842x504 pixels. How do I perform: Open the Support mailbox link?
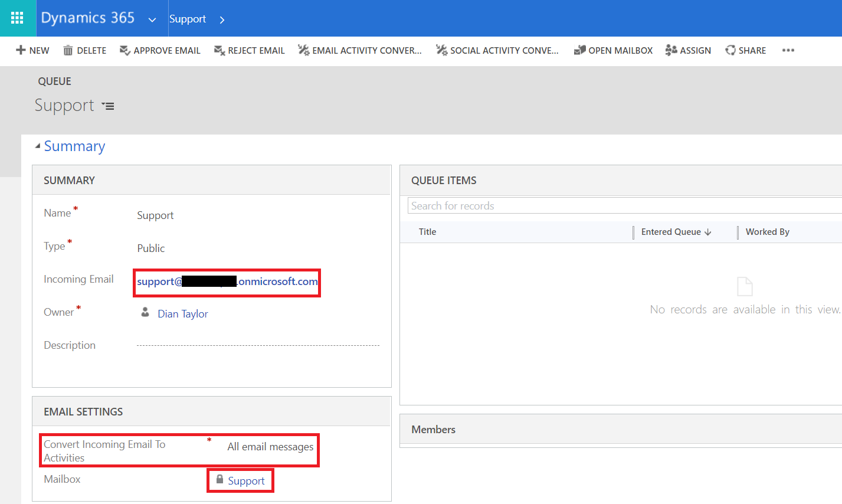[x=246, y=480]
